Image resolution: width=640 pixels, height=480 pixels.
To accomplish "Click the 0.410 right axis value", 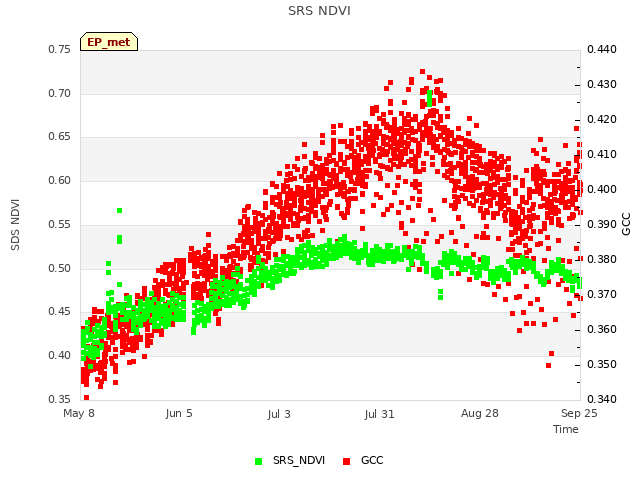I will [602, 154].
